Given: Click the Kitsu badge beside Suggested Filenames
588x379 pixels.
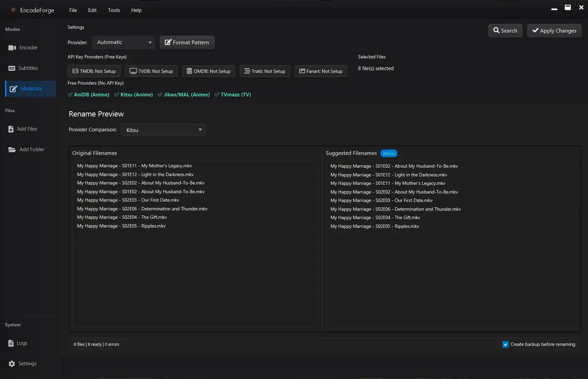Looking at the screenshot, I should pos(389,153).
